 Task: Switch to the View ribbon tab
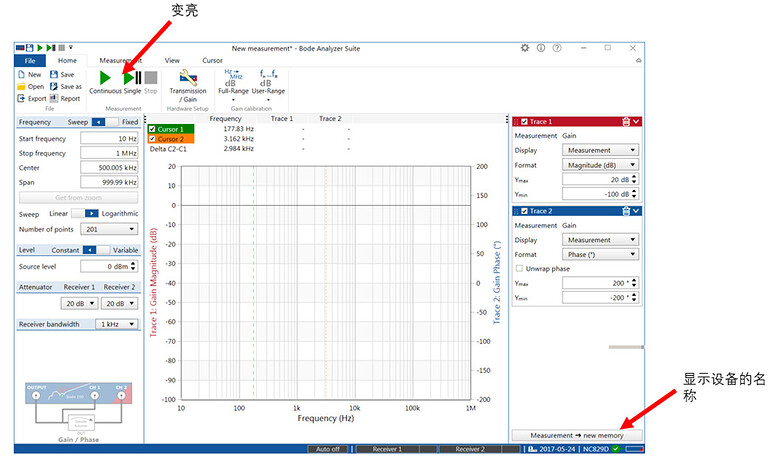[172, 61]
